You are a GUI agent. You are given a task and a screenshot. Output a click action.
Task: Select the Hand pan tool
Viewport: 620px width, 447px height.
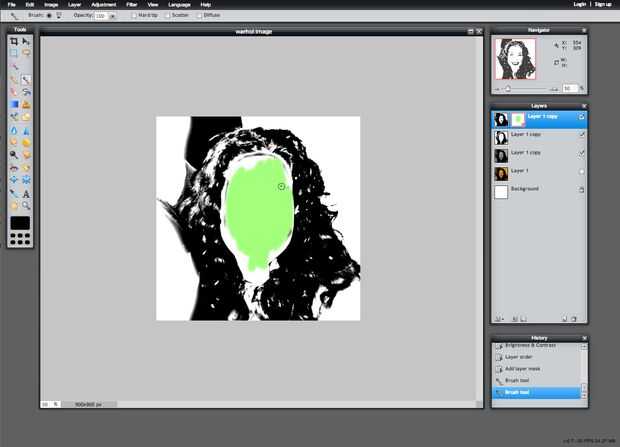click(14, 206)
